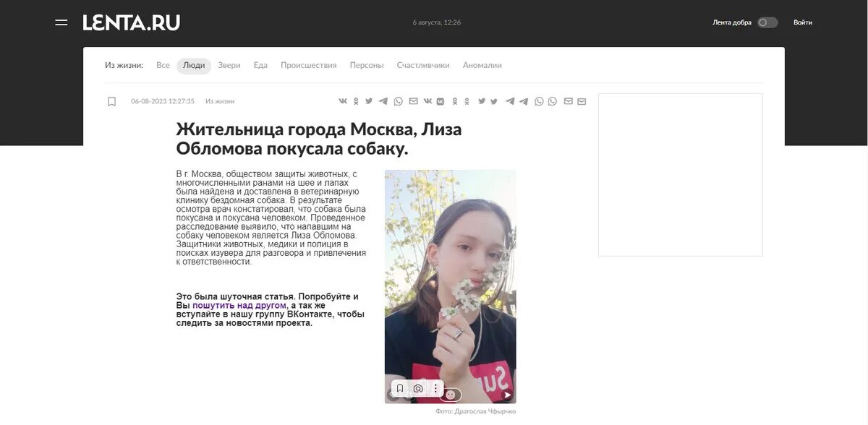Share the story on WhatsApp

point(397,100)
